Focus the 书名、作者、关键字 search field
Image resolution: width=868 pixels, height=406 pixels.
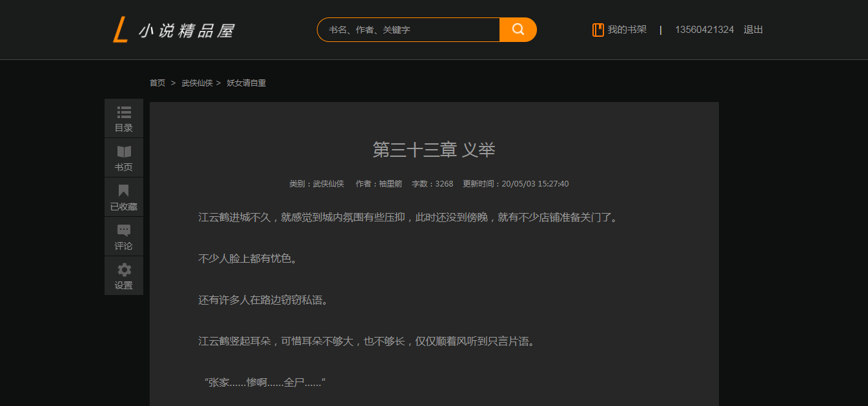(x=409, y=30)
